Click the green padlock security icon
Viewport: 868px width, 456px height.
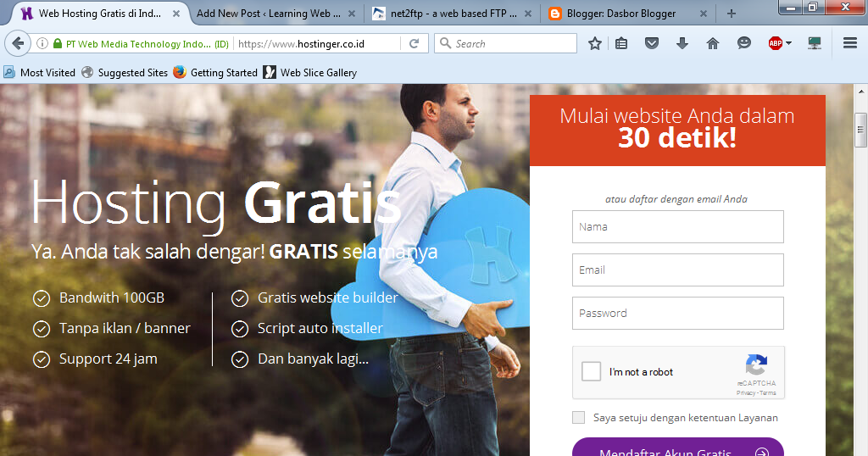58,43
